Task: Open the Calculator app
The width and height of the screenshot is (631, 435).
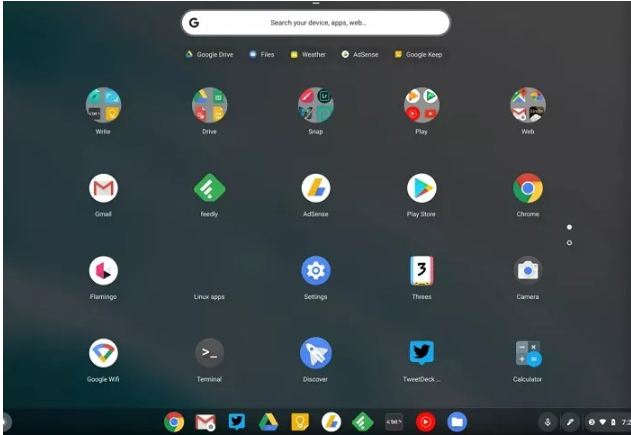Action: point(528,353)
